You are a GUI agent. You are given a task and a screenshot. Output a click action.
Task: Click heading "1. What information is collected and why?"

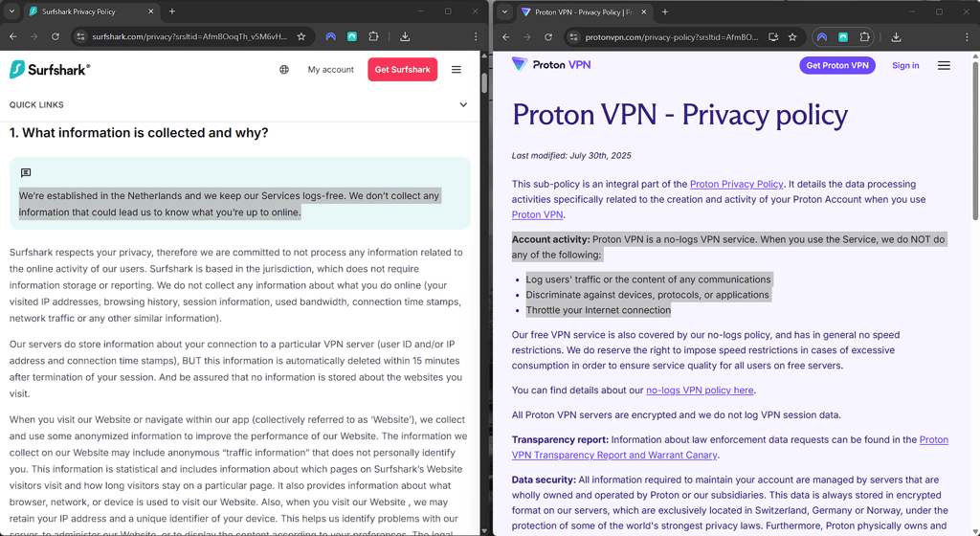[x=139, y=132]
